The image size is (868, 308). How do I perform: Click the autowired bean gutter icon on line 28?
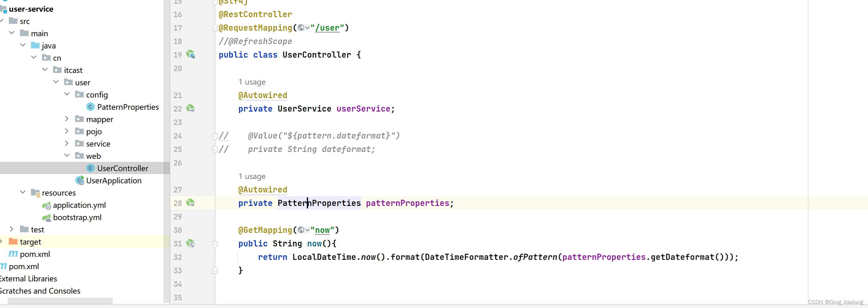tap(191, 203)
